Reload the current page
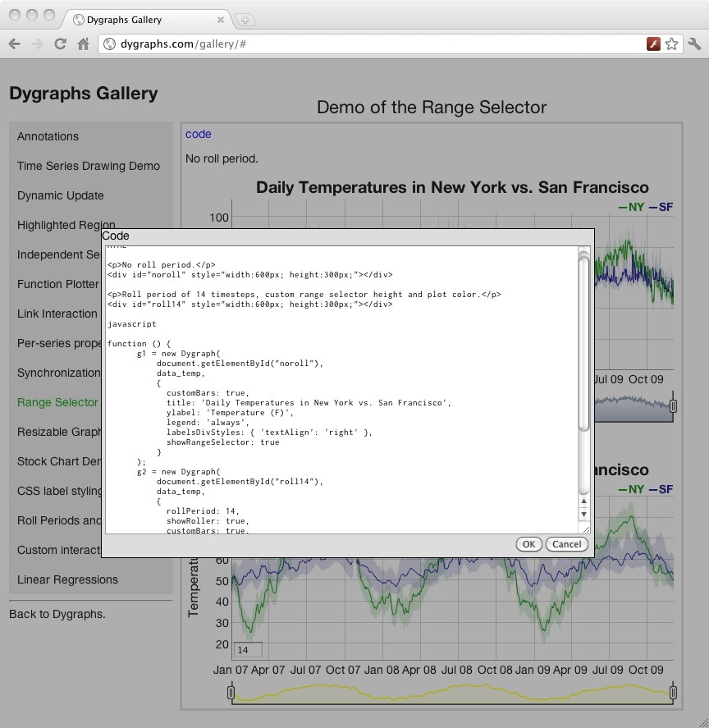 (x=59, y=44)
